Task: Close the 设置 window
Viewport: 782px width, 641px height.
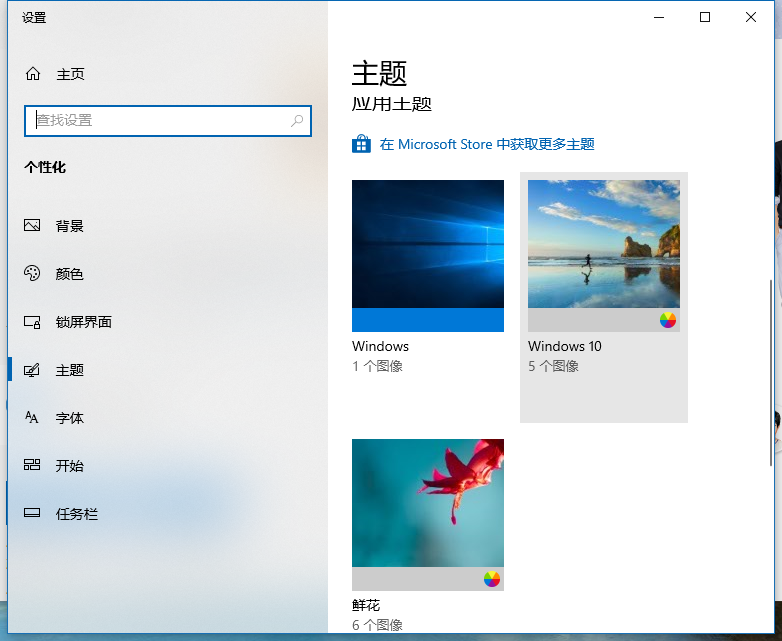Action: pos(751,17)
